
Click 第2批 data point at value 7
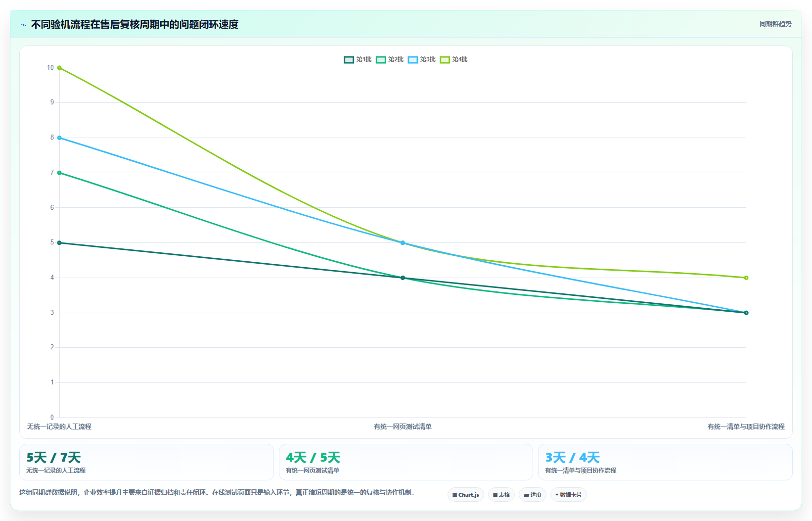pyautogui.click(x=59, y=173)
